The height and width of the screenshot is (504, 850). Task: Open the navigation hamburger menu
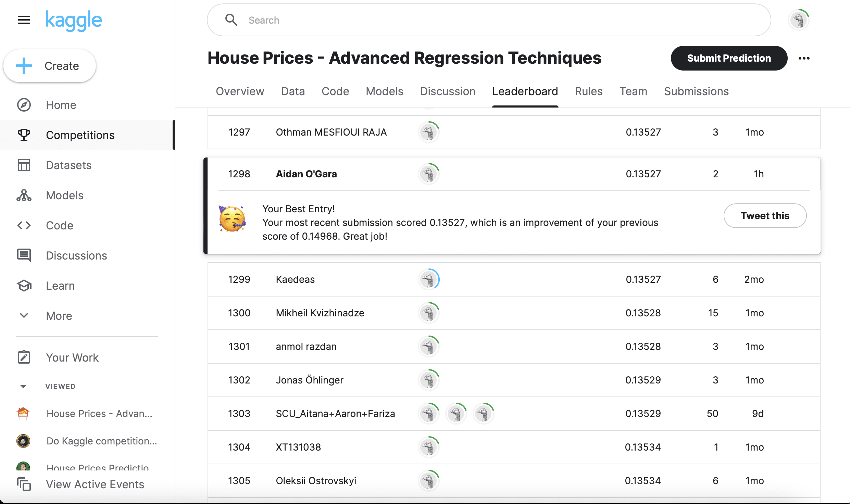pyautogui.click(x=23, y=20)
